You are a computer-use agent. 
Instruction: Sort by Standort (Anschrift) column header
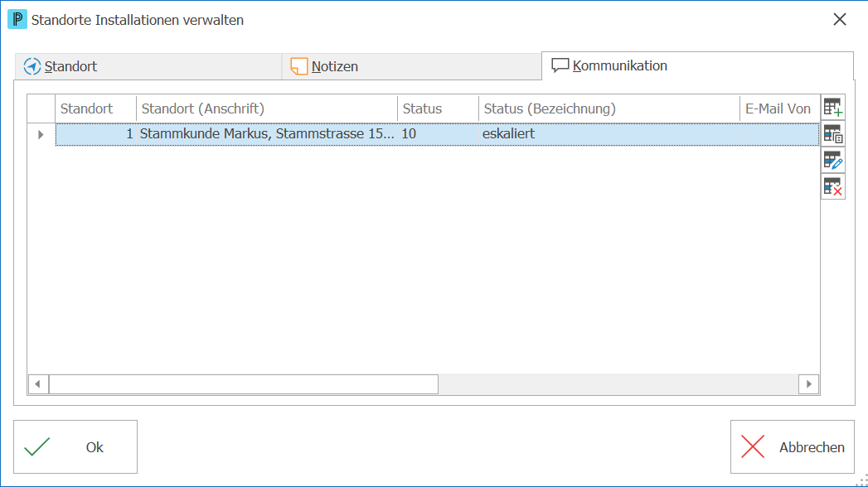pyautogui.click(x=266, y=108)
